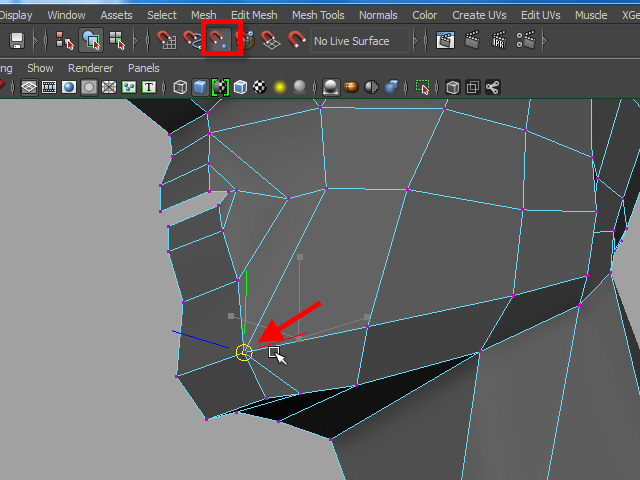Toggle Use All Lights yellow bulb
The image size is (640, 480).
[280, 87]
